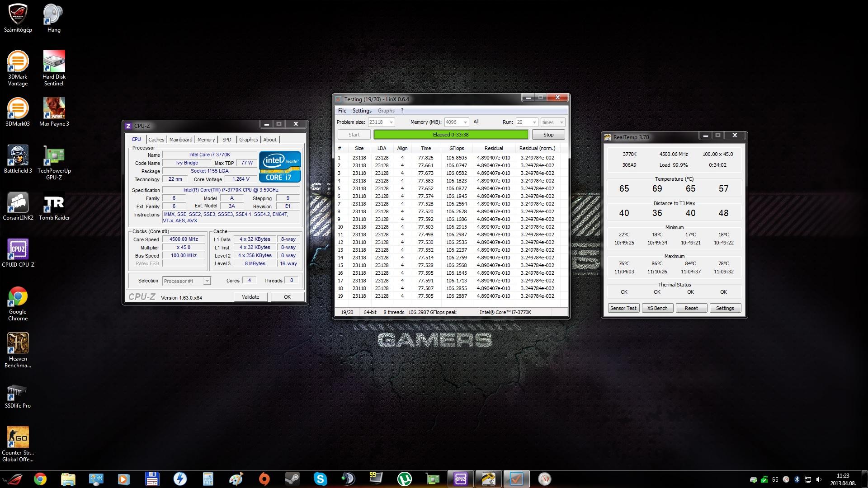This screenshot has width=868, height=488.
Task: Switch to CPU-Z taskbar button
Action: pyautogui.click(x=460, y=479)
